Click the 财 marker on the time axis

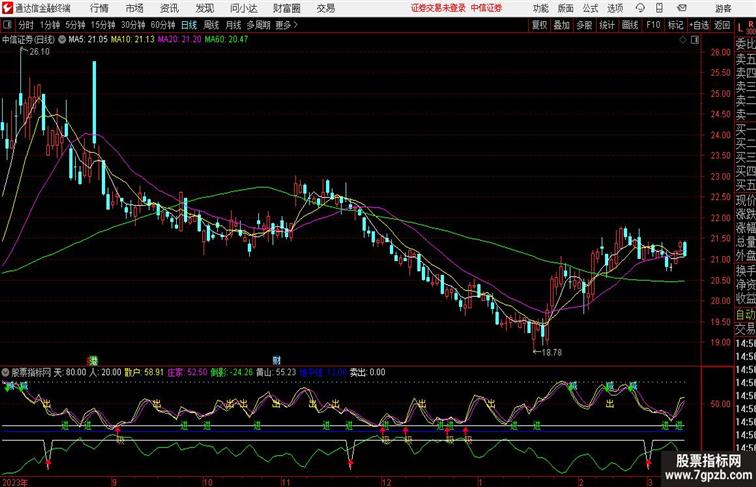coord(277,360)
